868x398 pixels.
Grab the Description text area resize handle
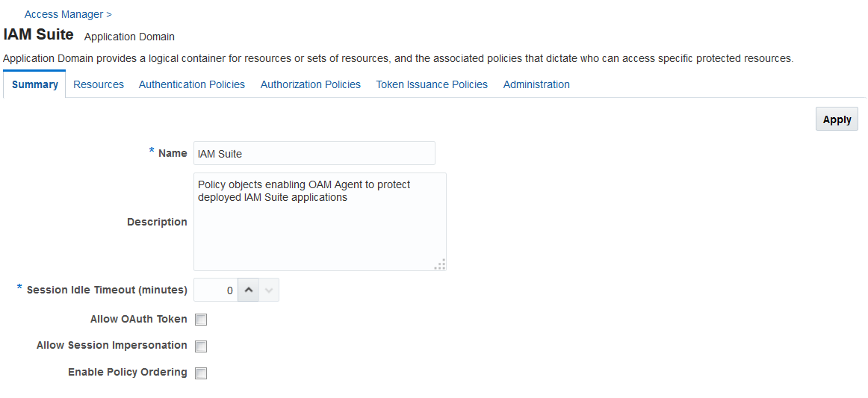(x=440, y=264)
